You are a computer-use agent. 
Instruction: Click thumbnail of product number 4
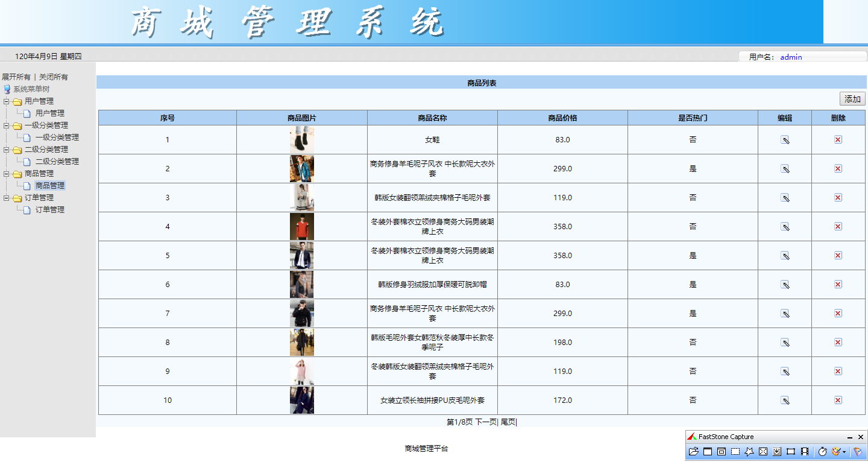pyautogui.click(x=301, y=227)
